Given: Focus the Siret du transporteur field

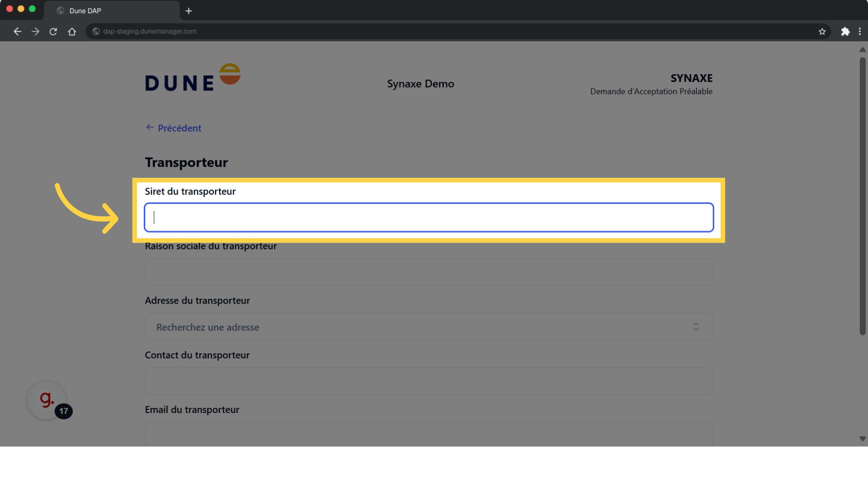Looking at the screenshot, I should (x=429, y=217).
